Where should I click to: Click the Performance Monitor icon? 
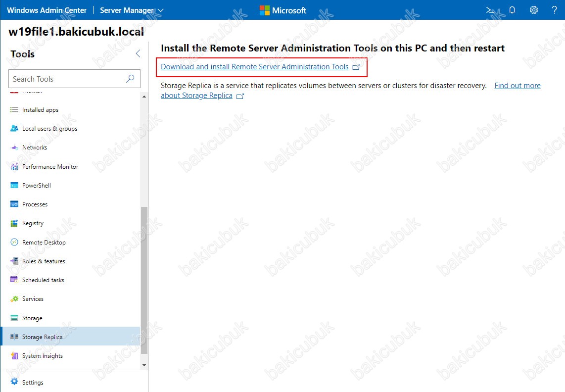[14, 167]
